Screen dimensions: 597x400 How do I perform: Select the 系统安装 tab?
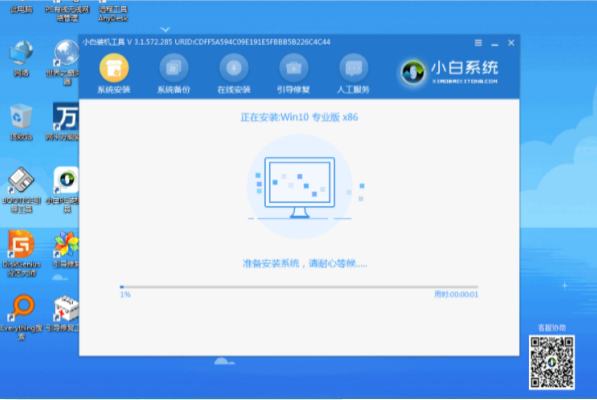click(114, 74)
